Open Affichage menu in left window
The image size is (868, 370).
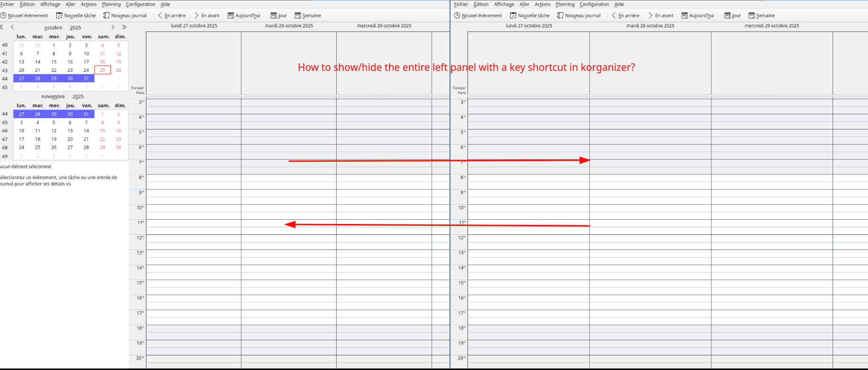pyautogui.click(x=50, y=4)
